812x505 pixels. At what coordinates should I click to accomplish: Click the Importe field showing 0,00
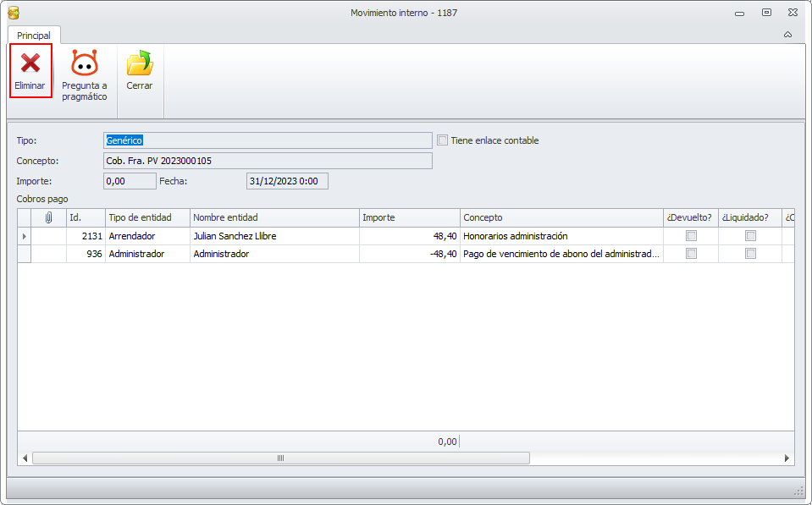[130, 181]
